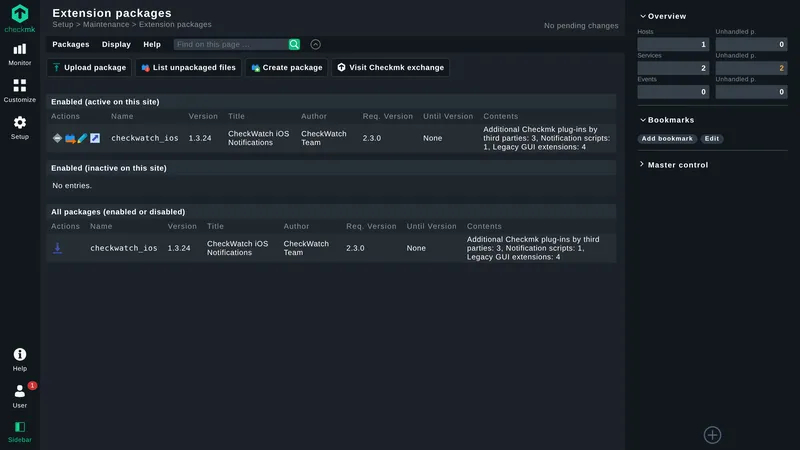Image resolution: width=800 pixels, height=450 pixels.
Task: Click List unpackaged files button
Action: point(188,67)
